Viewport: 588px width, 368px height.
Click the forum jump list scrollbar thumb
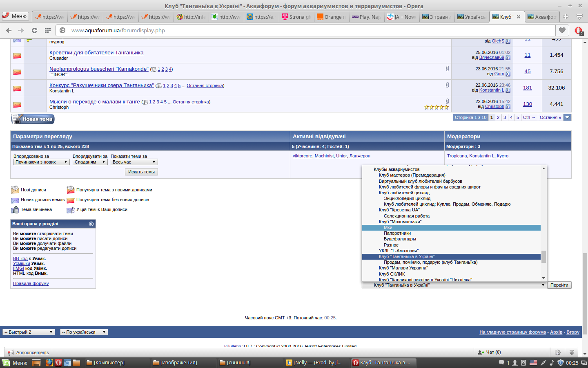(543, 256)
